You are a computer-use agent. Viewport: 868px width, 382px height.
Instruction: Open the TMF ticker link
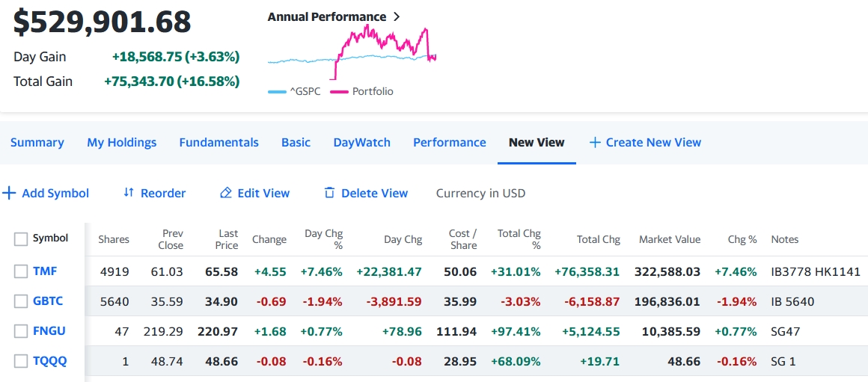click(x=45, y=271)
